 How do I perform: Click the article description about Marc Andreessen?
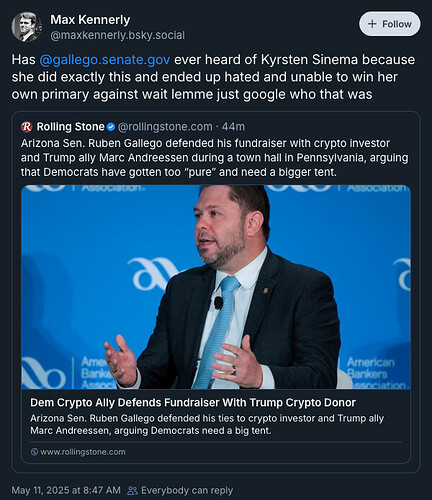(x=207, y=424)
